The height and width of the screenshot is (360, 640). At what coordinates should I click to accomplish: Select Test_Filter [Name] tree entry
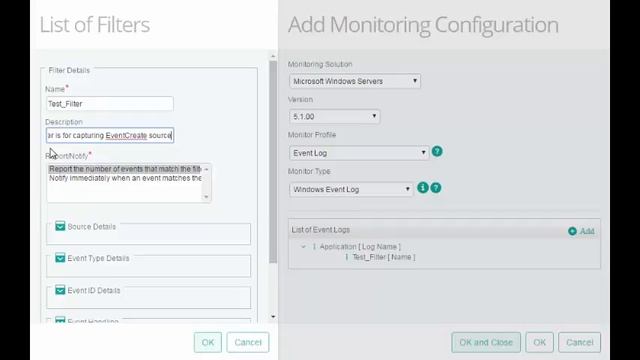[x=384, y=257]
